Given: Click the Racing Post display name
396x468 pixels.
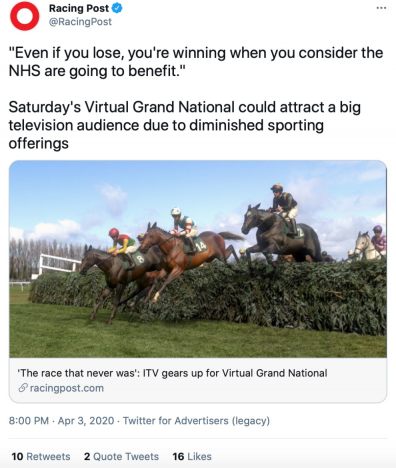Looking at the screenshot, I should (79, 8).
